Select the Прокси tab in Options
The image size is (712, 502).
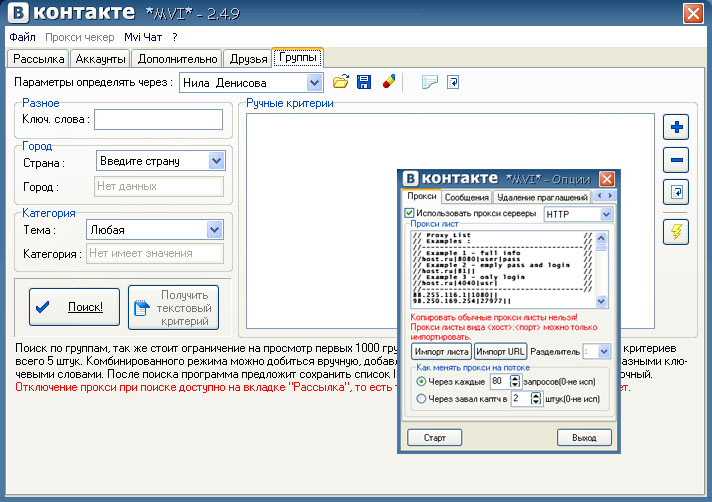pos(421,196)
